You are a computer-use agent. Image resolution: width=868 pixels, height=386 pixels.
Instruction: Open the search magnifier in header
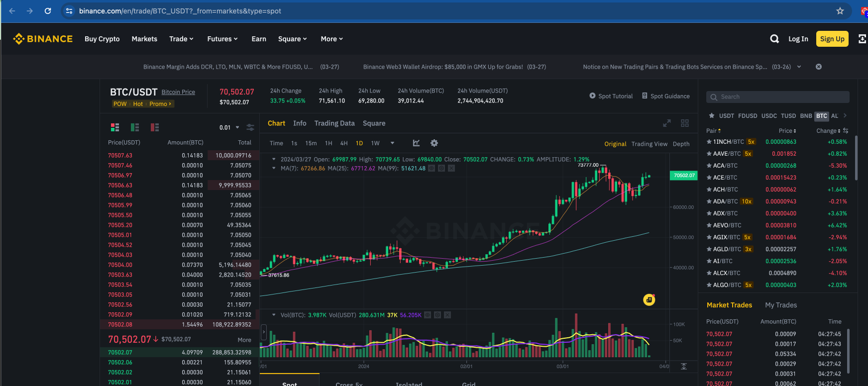pyautogui.click(x=774, y=39)
